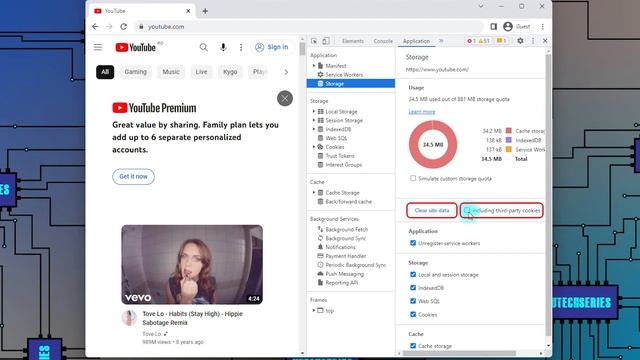Image resolution: width=640 pixels, height=360 pixels.
Task: Expand Session Storage in sidebar
Action: (313, 120)
